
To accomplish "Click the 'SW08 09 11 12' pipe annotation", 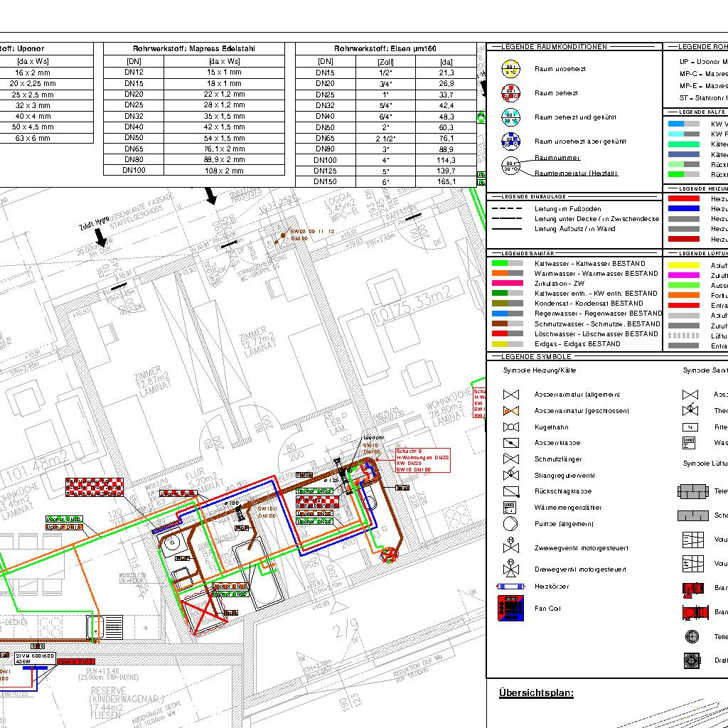I will point(313,231).
